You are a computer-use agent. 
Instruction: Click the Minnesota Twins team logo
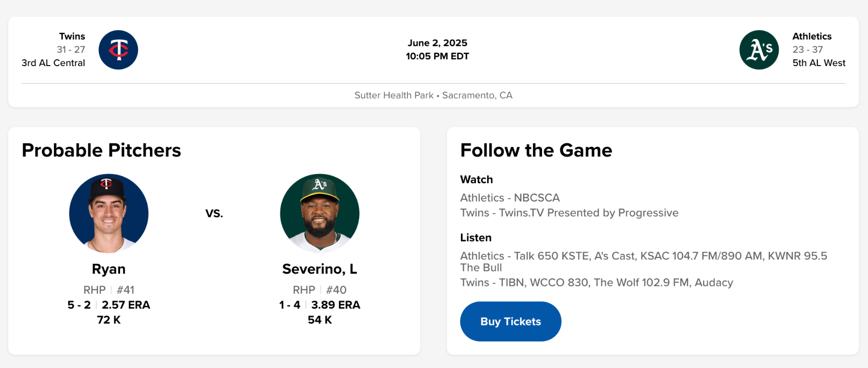pos(118,50)
